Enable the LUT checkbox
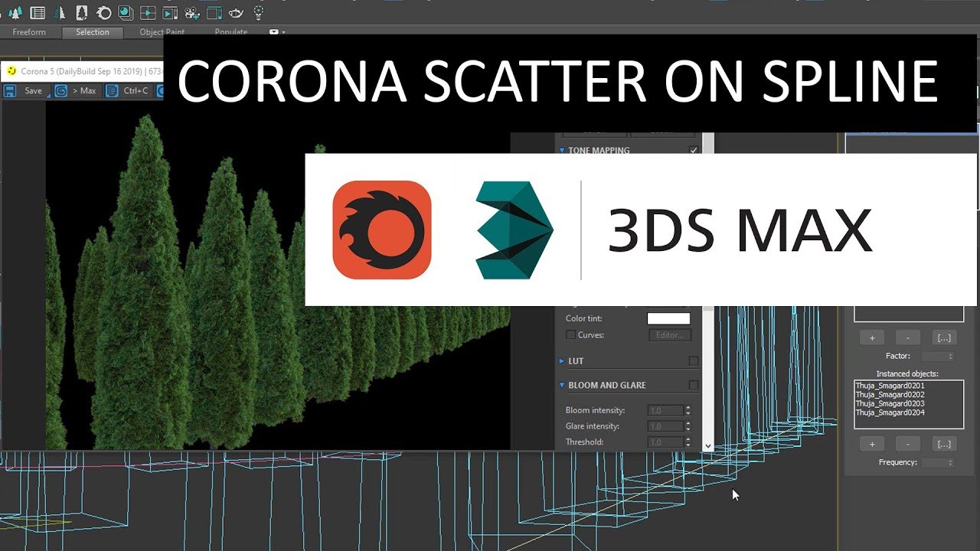 click(x=694, y=360)
